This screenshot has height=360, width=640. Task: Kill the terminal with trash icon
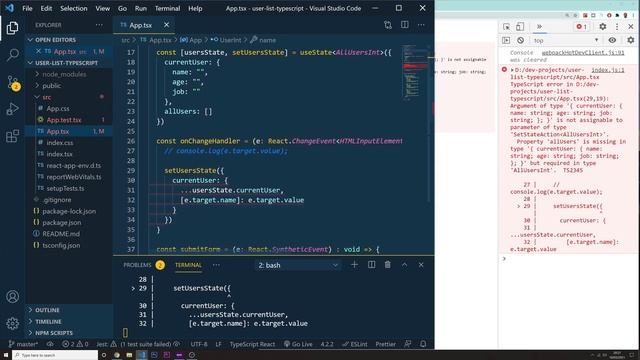[388, 264]
